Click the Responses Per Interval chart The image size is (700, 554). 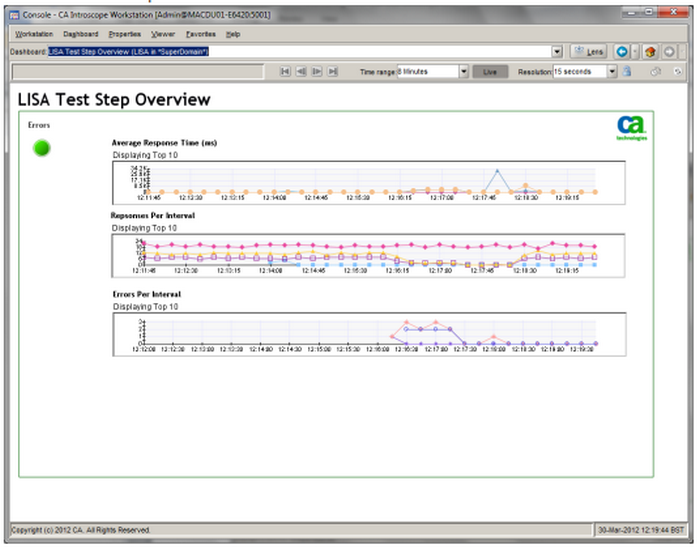(369, 256)
